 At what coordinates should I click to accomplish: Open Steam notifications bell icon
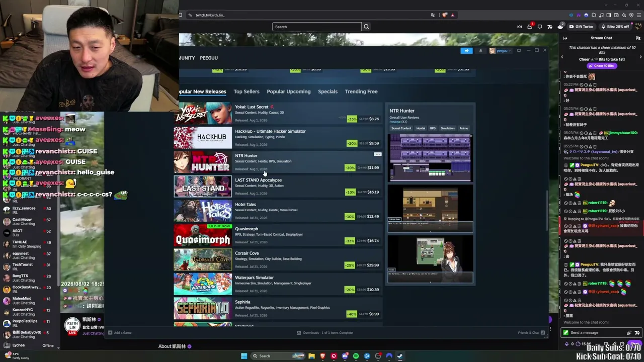(x=480, y=51)
